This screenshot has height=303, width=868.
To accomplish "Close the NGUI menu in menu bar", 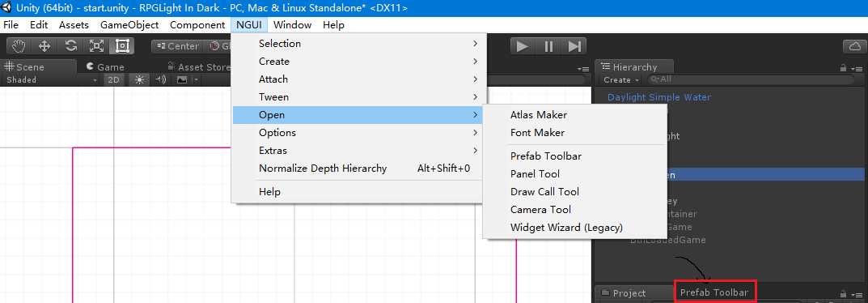I will 249,25.
